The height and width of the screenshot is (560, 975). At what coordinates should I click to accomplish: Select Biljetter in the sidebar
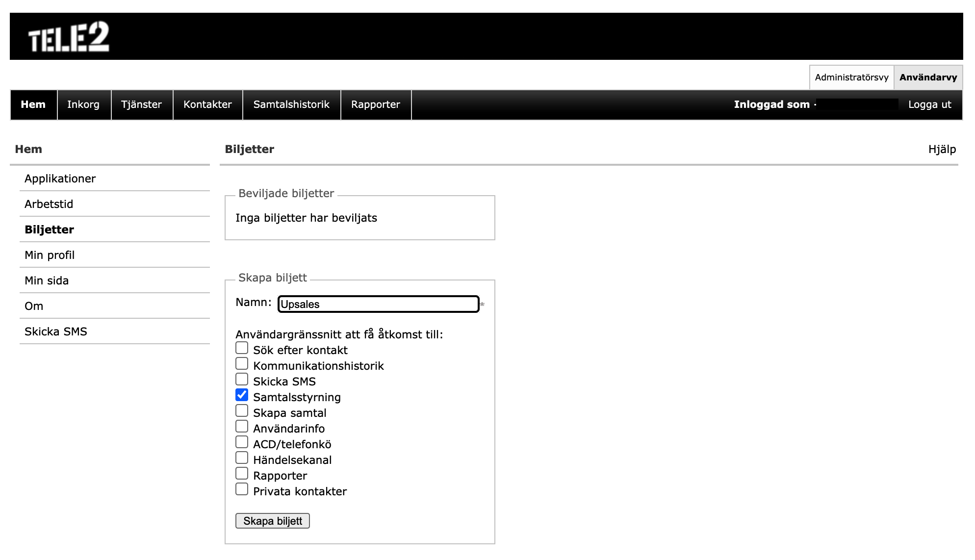point(115,229)
